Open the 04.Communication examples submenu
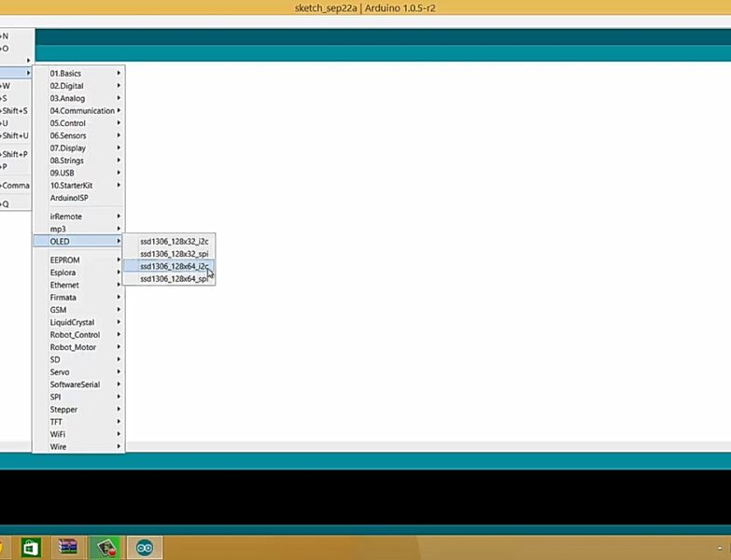Screen dimensions: 731x560 point(78,111)
